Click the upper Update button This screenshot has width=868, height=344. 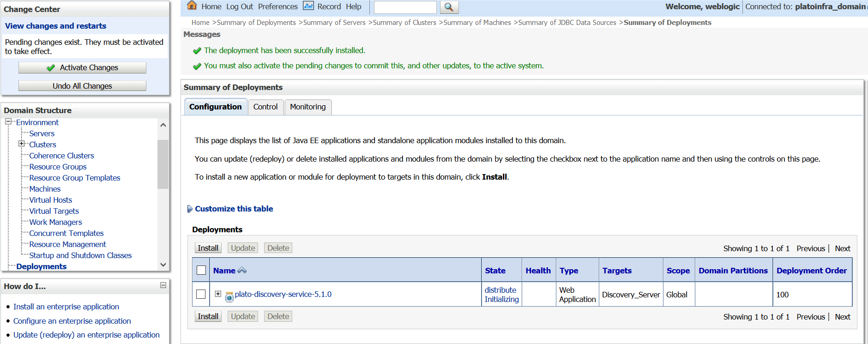[243, 248]
